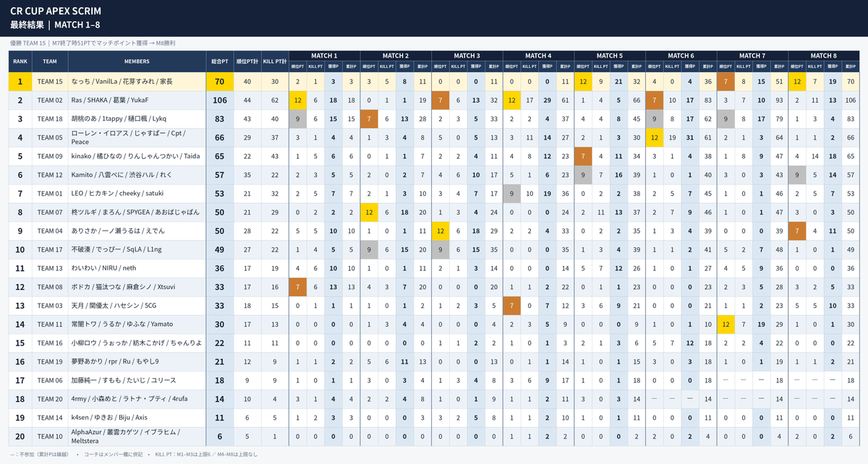
Task: Click the TEAM 19 name cell
Action: pyautogui.click(x=50, y=362)
